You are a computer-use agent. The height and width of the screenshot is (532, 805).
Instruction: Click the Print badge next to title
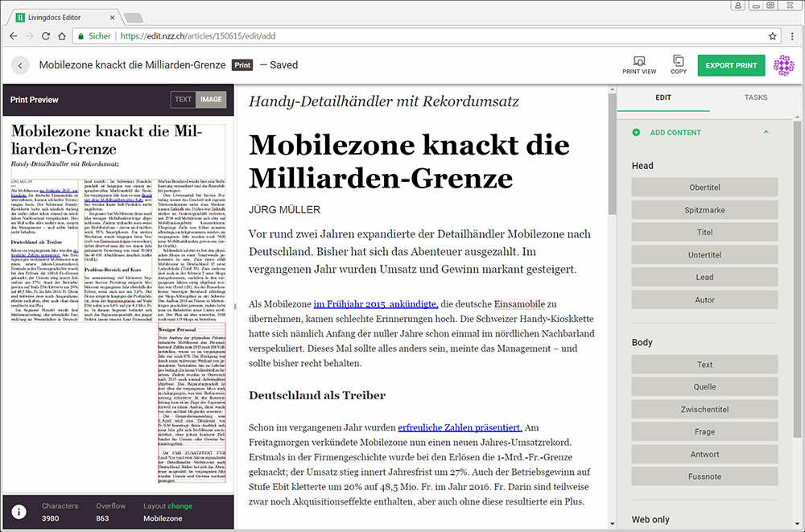pyautogui.click(x=242, y=65)
